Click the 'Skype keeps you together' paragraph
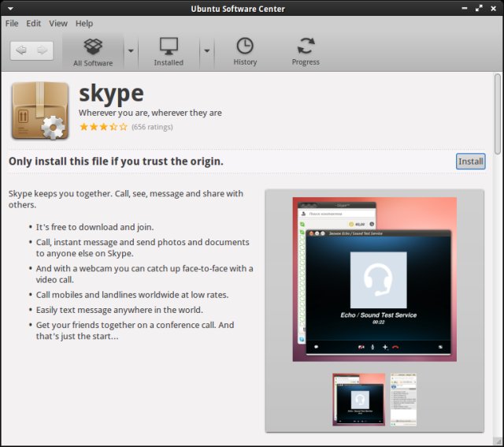Screen dimensions: 504x447 click(126, 199)
